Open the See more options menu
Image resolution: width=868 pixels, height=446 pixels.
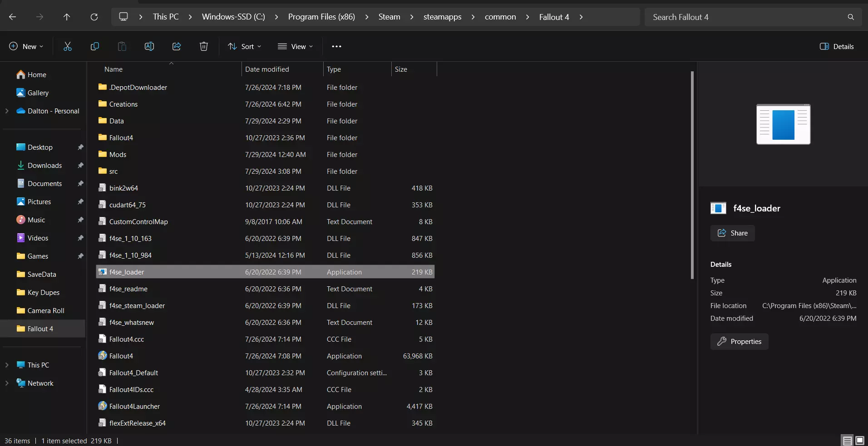(x=336, y=46)
